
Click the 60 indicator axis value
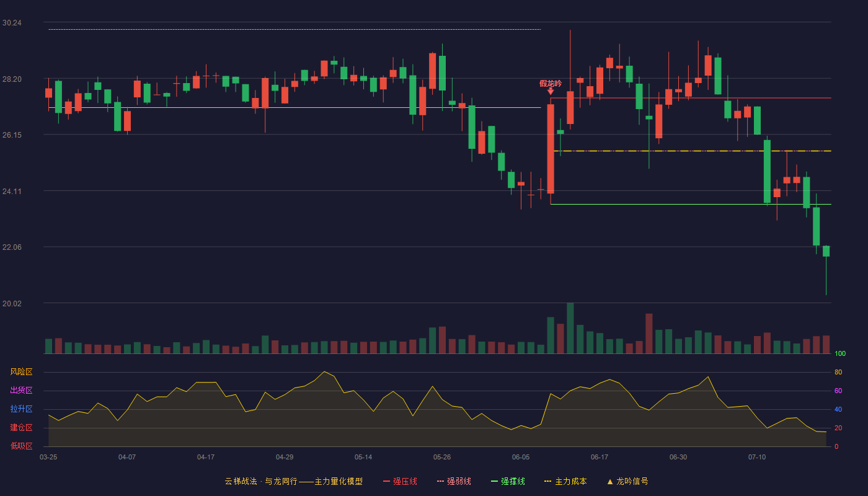(838, 391)
